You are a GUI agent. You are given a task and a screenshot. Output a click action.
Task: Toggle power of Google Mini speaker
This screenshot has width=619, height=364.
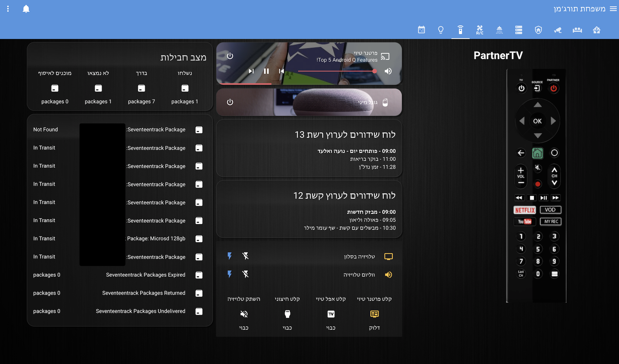pos(230,102)
